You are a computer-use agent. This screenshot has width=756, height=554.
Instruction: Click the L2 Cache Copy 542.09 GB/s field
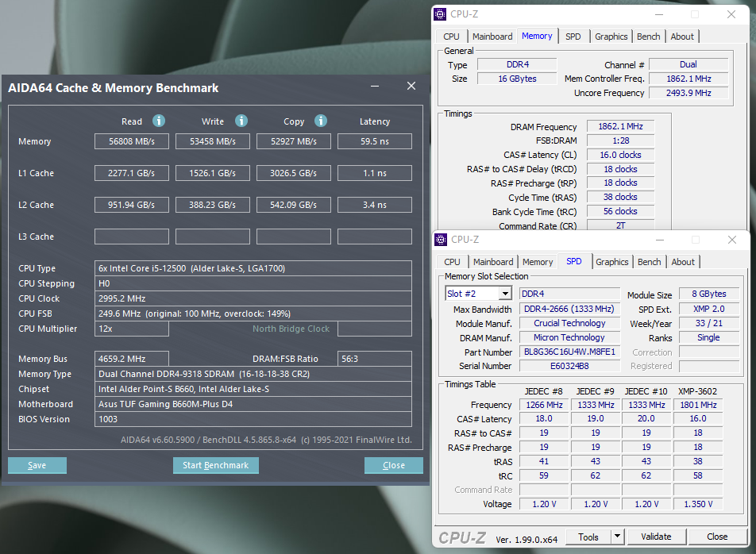coord(294,206)
